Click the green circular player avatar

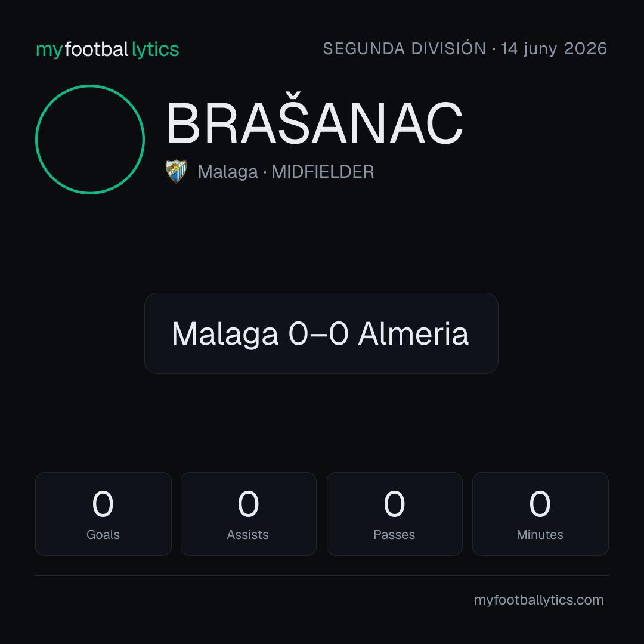[90, 140]
